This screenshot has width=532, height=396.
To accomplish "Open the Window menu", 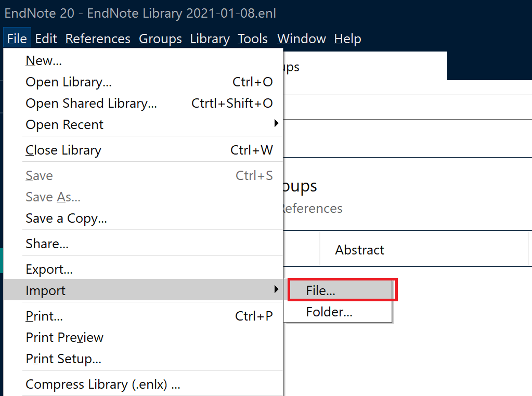I will point(301,39).
